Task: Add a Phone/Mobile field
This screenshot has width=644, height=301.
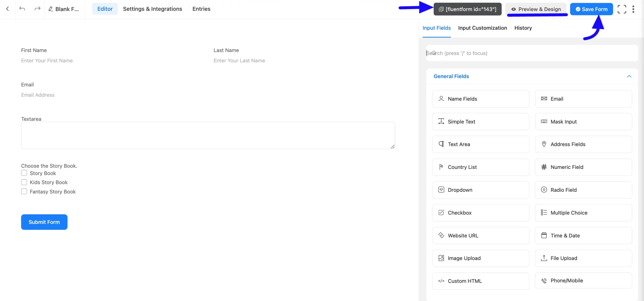Action: point(583,281)
